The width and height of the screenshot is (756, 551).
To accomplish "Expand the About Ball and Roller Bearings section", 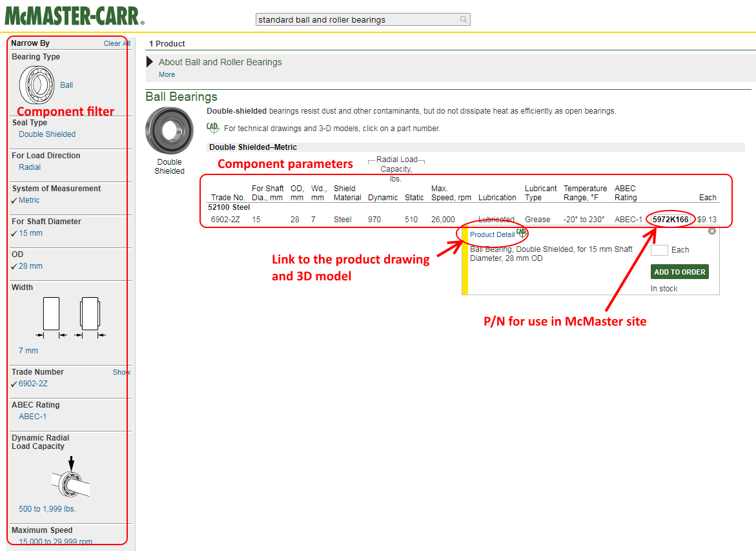I will click(x=150, y=62).
